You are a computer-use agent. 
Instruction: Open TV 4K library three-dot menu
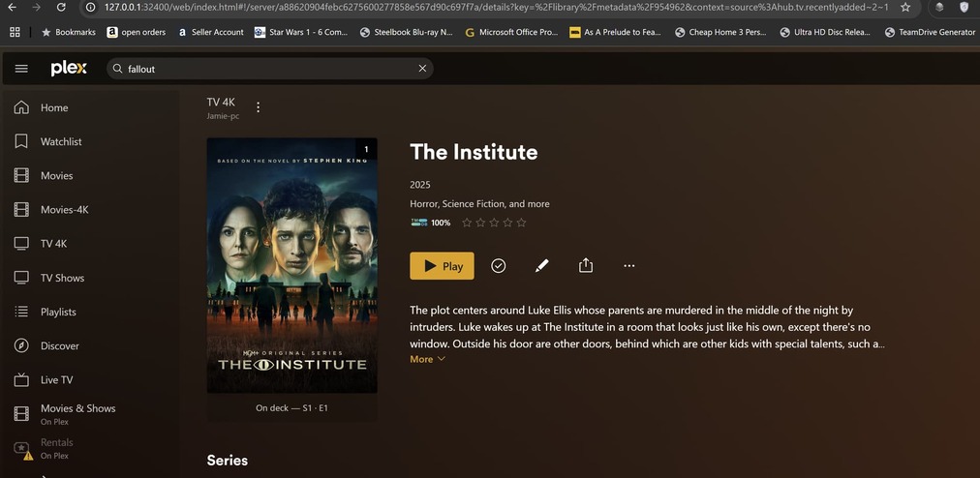[x=259, y=107]
